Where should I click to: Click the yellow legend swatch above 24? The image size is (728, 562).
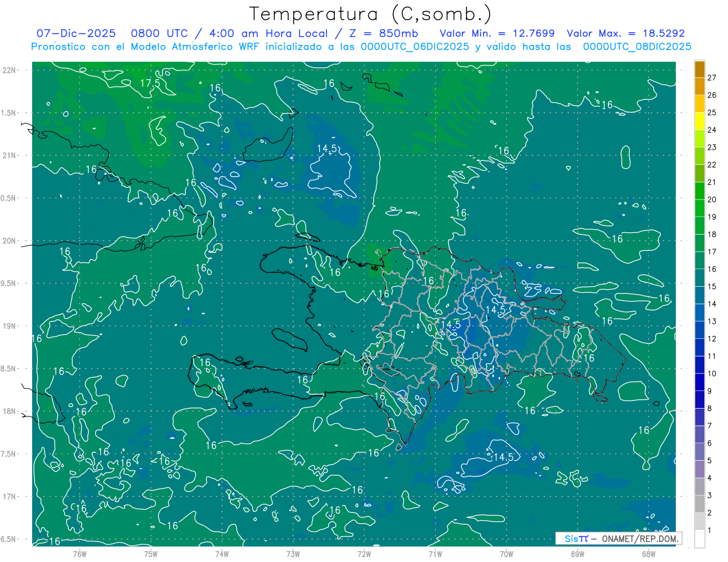pos(699,121)
